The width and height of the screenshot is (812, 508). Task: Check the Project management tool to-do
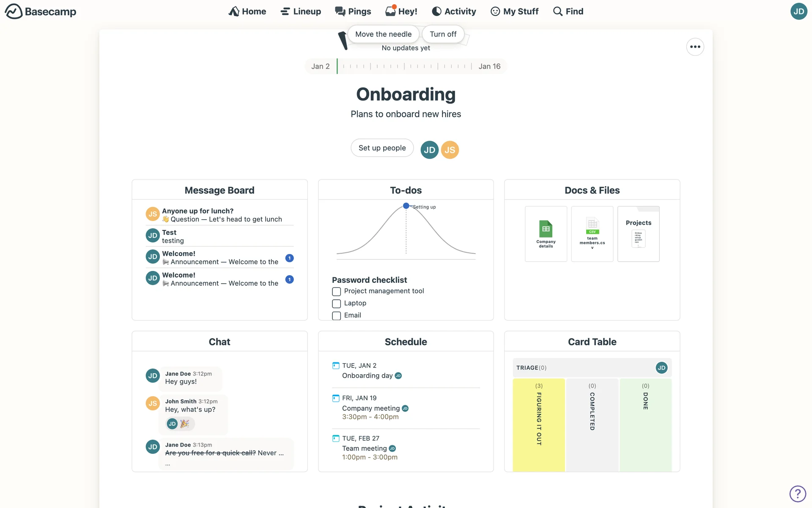[336, 292]
